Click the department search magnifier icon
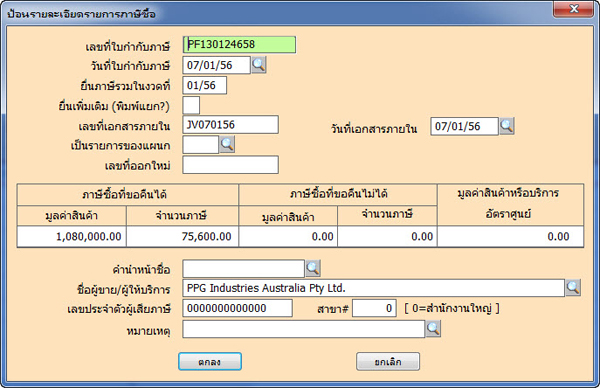The width and height of the screenshot is (600, 388). tap(227, 145)
